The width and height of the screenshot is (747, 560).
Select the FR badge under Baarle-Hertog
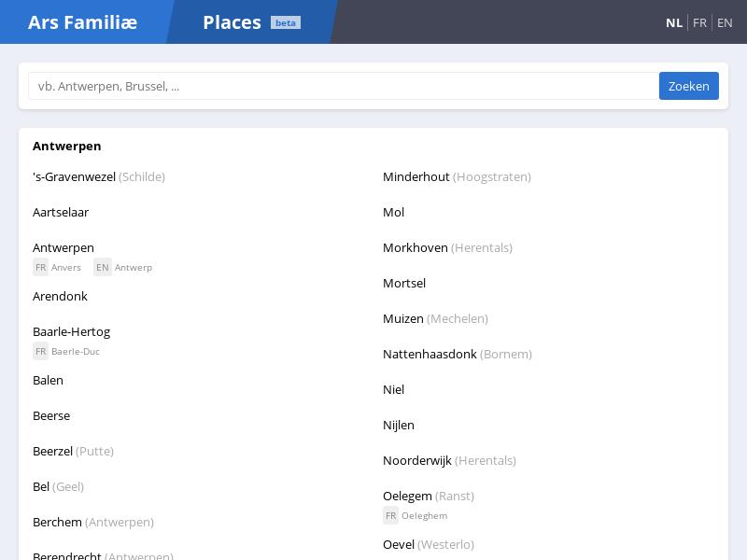[40, 351]
